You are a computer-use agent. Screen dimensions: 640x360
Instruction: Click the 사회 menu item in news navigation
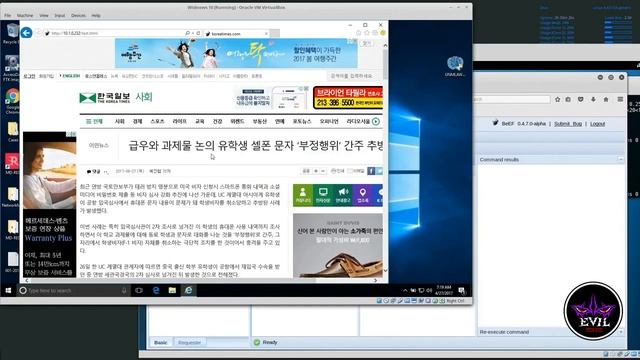click(x=120, y=122)
